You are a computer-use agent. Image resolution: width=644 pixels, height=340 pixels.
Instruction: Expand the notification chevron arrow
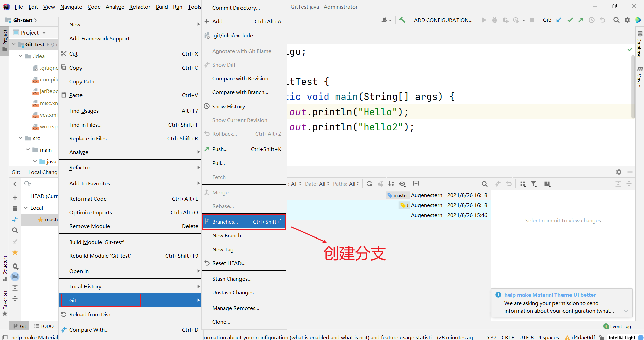pyautogui.click(x=626, y=311)
